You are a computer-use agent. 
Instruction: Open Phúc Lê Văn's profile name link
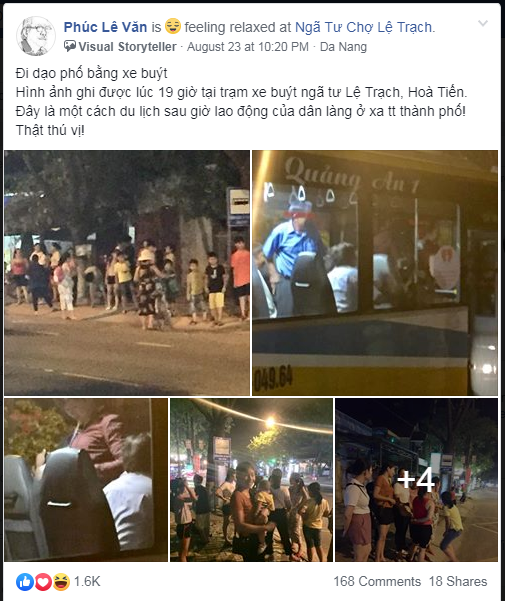coord(105,27)
